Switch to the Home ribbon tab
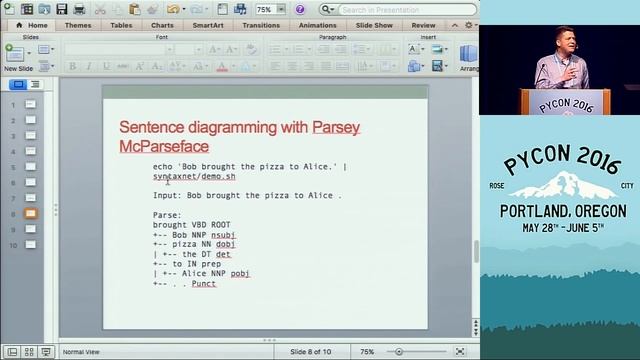This screenshot has width=640, height=360. click(32, 25)
